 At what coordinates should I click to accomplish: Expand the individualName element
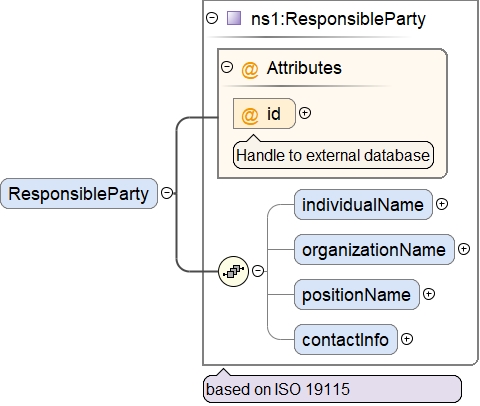[x=442, y=204]
